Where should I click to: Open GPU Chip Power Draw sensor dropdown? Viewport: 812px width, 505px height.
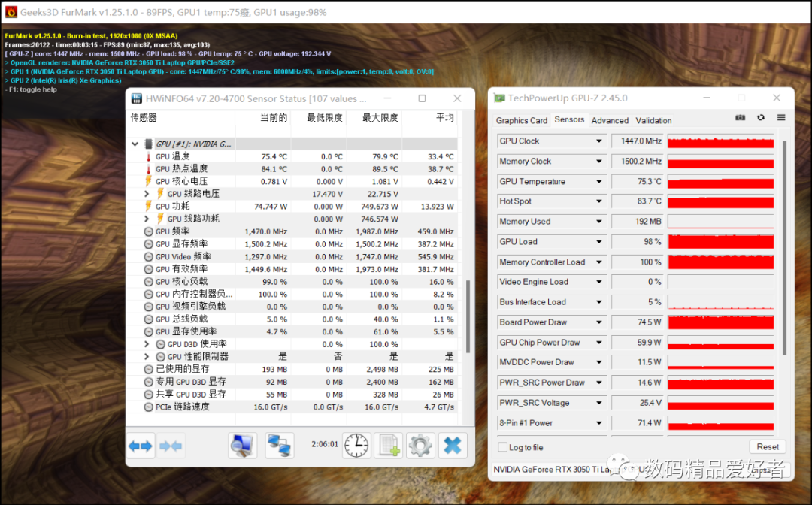[599, 342]
